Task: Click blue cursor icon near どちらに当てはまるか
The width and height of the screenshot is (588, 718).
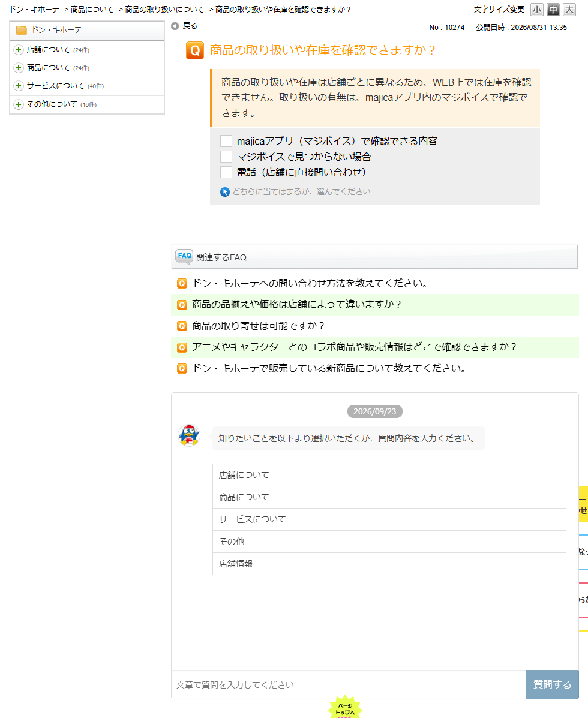Action: 225,192
